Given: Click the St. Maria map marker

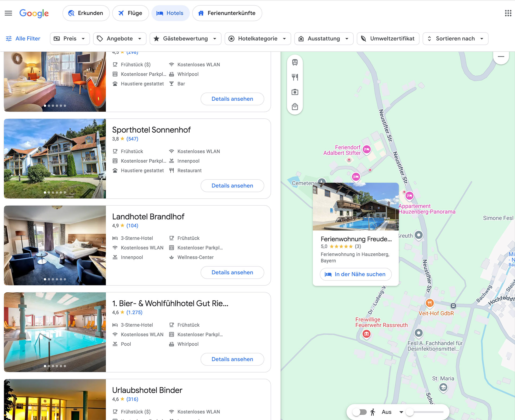Looking at the screenshot, I should pos(443,387).
